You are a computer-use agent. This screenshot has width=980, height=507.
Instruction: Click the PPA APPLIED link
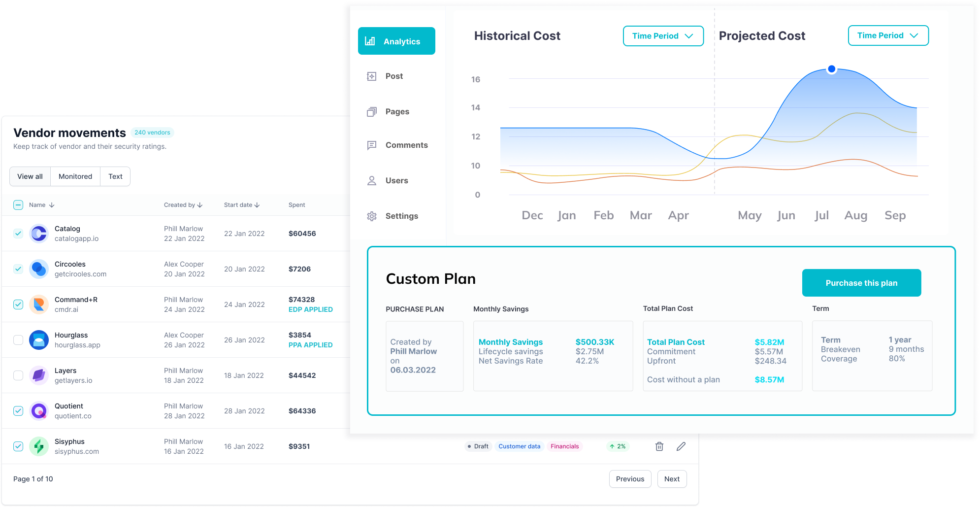point(311,345)
